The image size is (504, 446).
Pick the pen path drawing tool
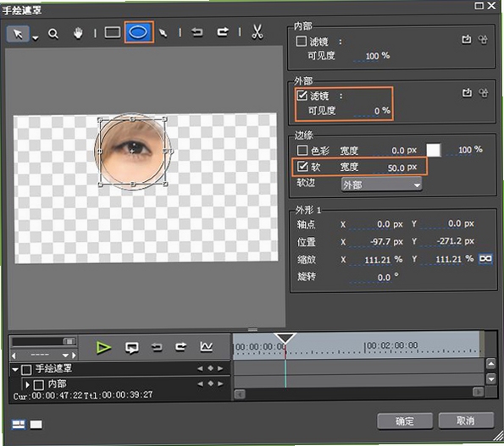point(163,33)
